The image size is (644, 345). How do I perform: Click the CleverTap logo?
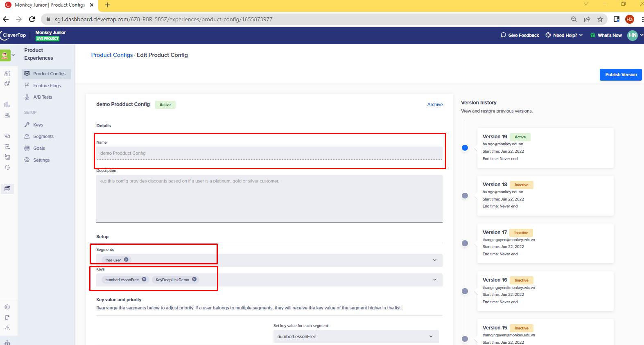pyautogui.click(x=14, y=35)
